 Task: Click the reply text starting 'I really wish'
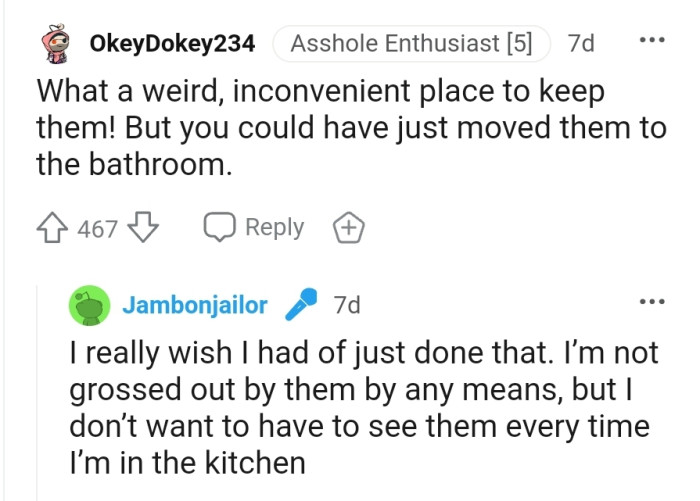pyautogui.click(x=360, y=407)
